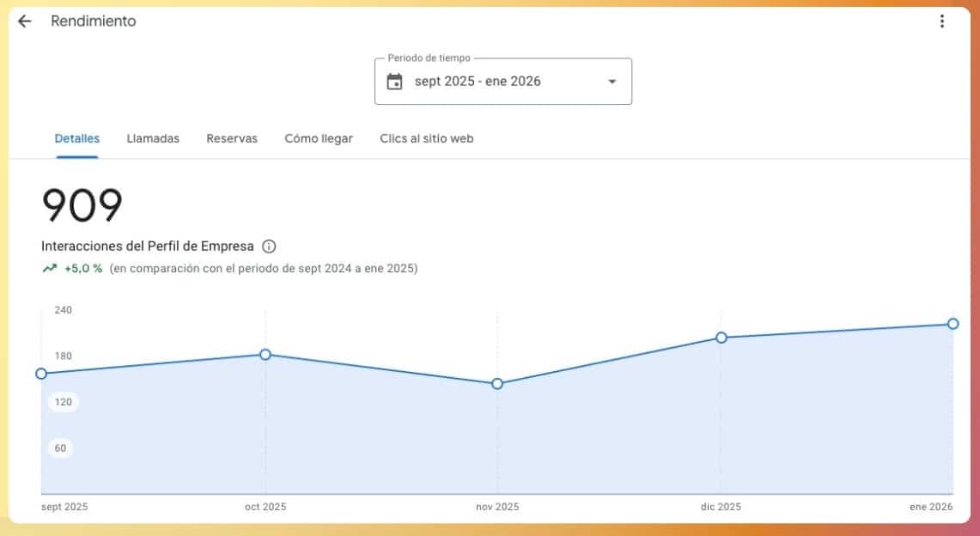Click the calendar icon in period selector
The width and height of the screenshot is (980, 536).
point(394,82)
